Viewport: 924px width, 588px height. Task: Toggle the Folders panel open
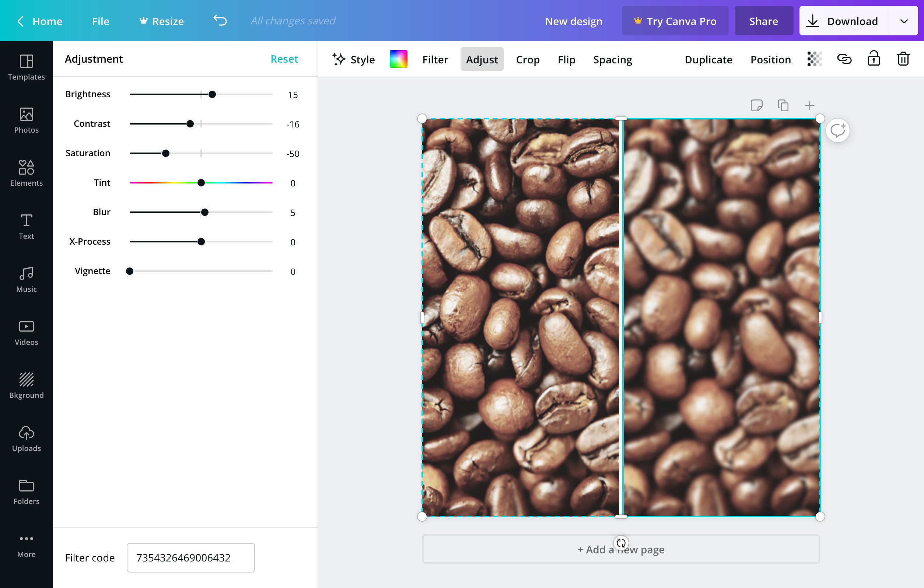tap(27, 491)
